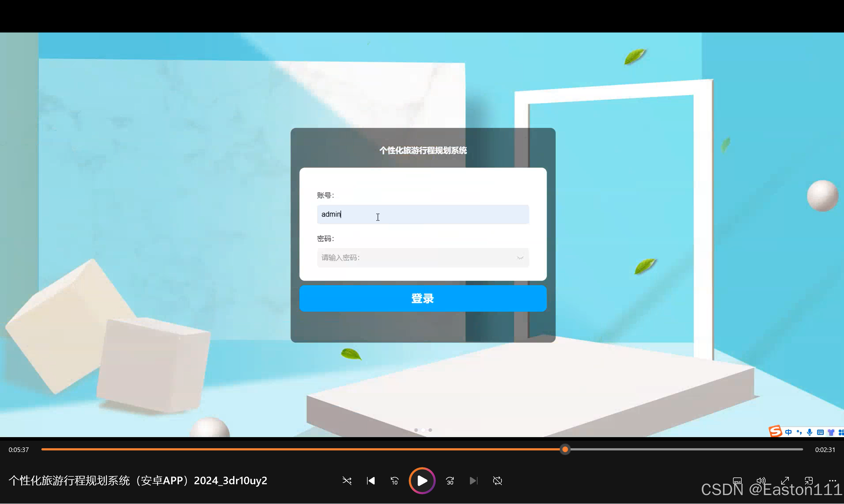Screen dimensions: 844x504
Task: Click the 账号 account input field
Action: point(423,214)
